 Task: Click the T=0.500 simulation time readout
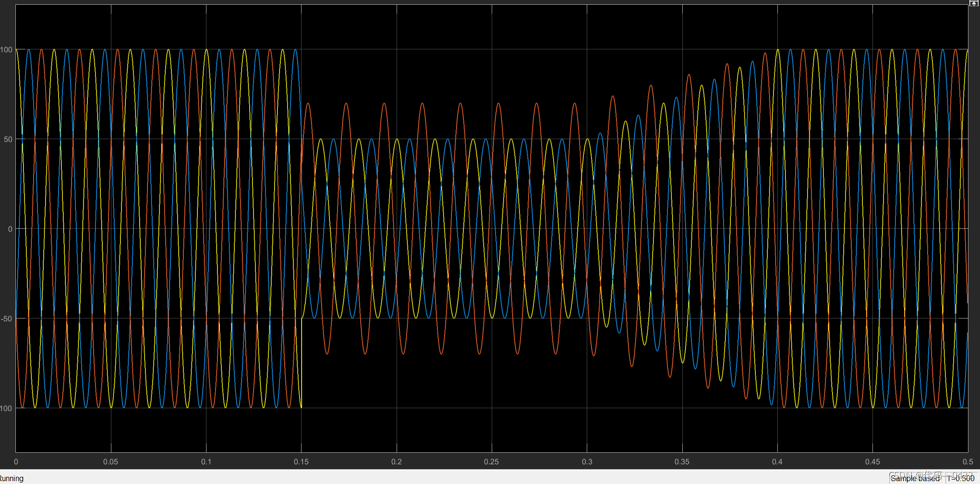[961, 478]
